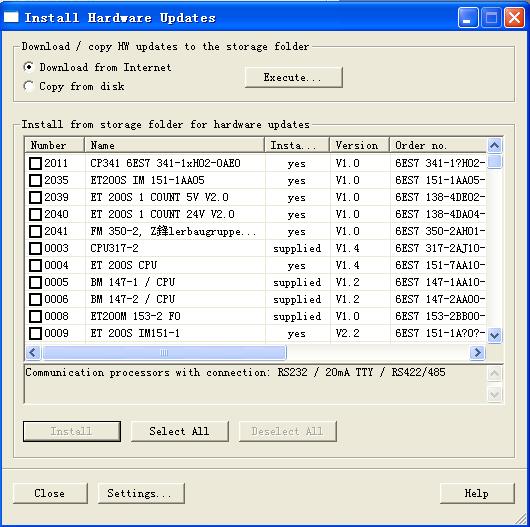Screen dimensions: 530x527
Task: Open the Settings... dialog
Action: pos(141,493)
